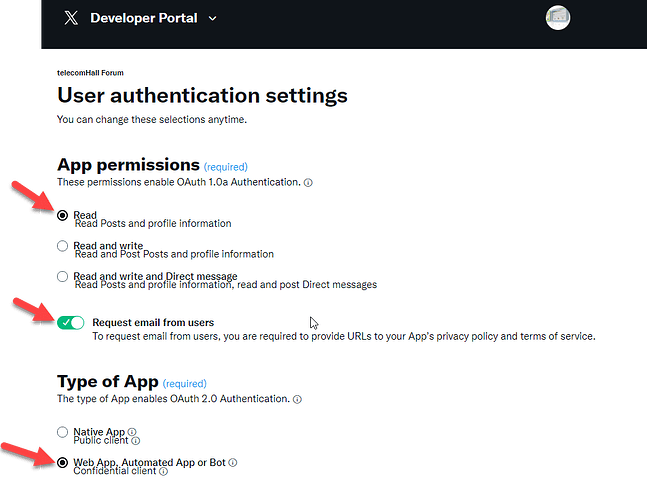
Task: Click the App permissions heading
Action: [x=128, y=165]
